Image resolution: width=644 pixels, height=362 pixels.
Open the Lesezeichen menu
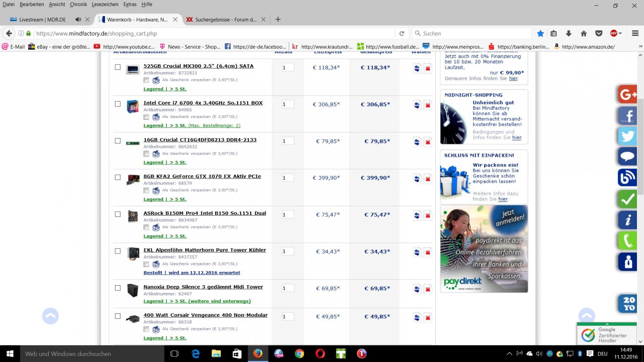105,4
